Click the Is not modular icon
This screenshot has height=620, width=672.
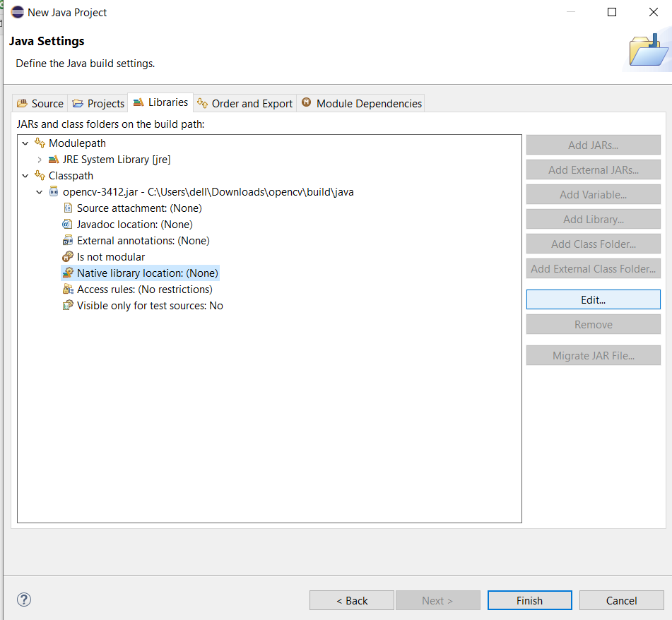tap(68, 257)
